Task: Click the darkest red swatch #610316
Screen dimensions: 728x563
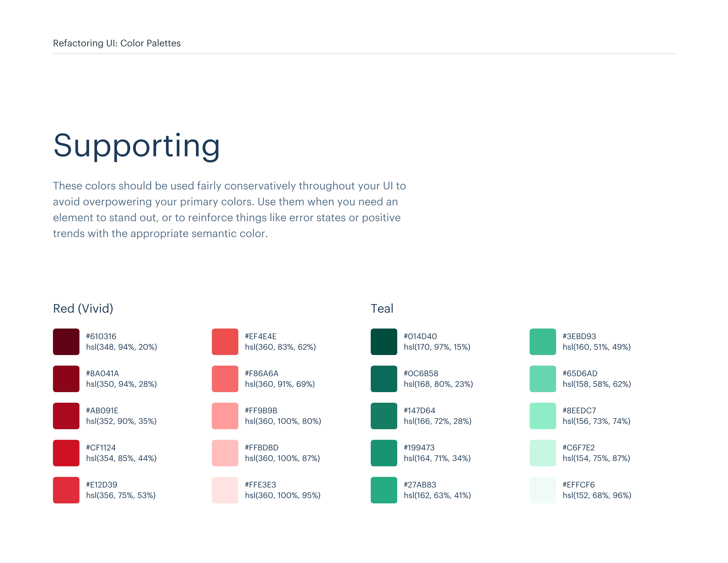Action: tap(66, 342)
